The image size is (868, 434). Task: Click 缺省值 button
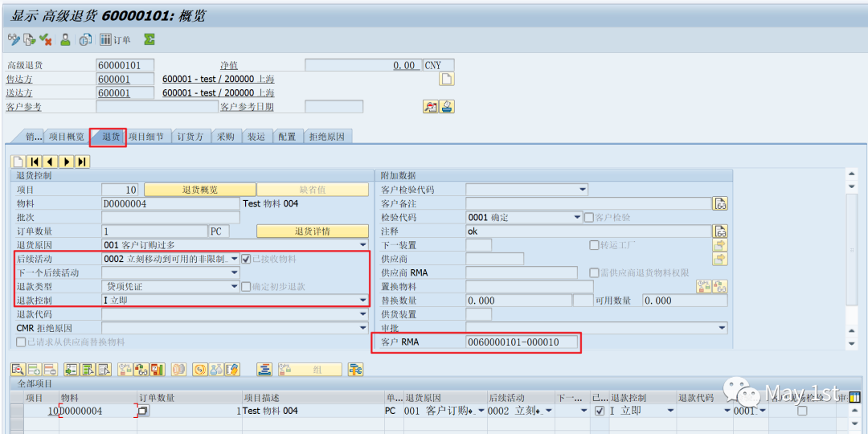[x=312, y=190]
